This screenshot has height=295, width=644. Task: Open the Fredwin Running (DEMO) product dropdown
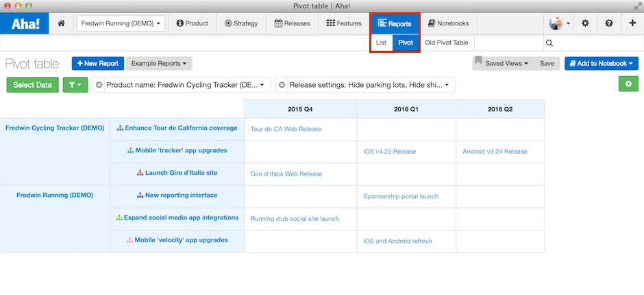click(121, 23)
